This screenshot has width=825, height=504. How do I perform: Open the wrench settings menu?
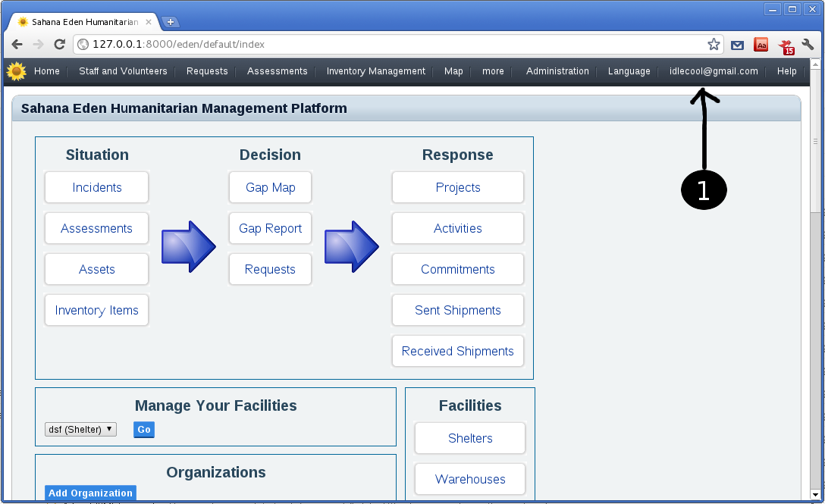click(808, 45)
